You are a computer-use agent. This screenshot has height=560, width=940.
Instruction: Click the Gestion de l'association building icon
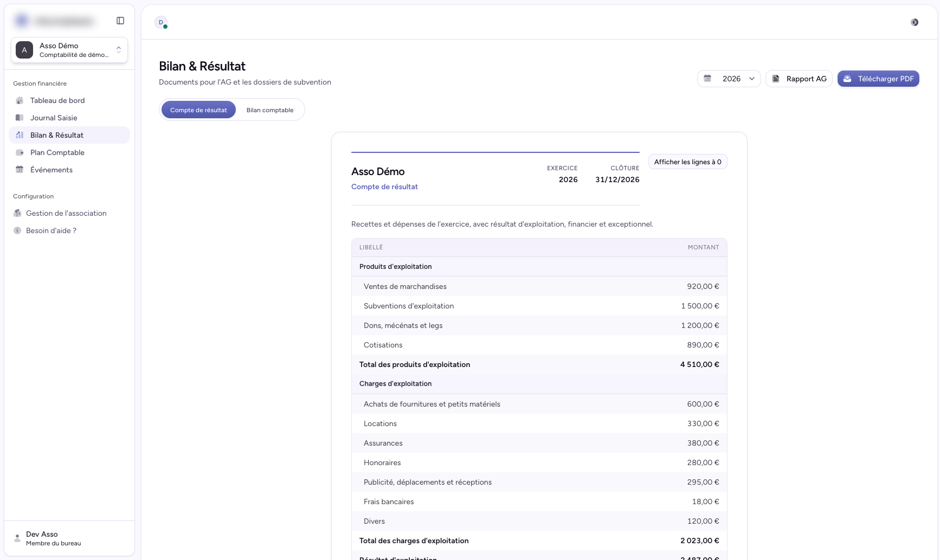coord(17,213)
